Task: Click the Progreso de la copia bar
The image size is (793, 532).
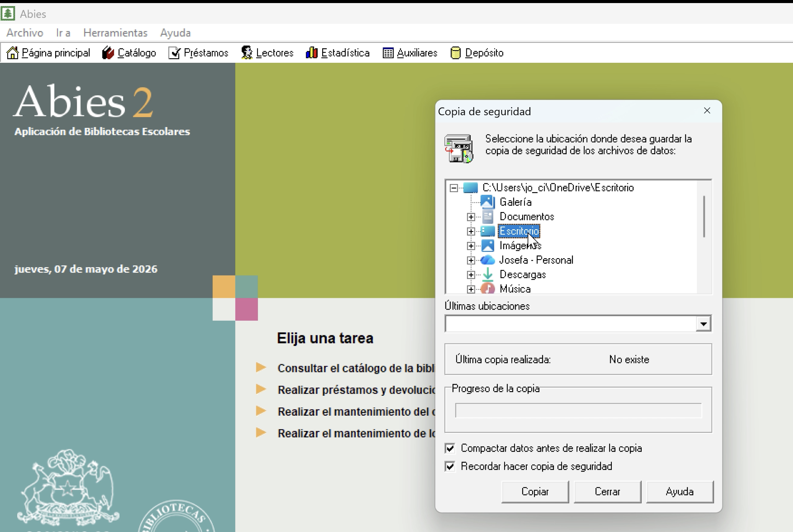Action: click(578, 410)
